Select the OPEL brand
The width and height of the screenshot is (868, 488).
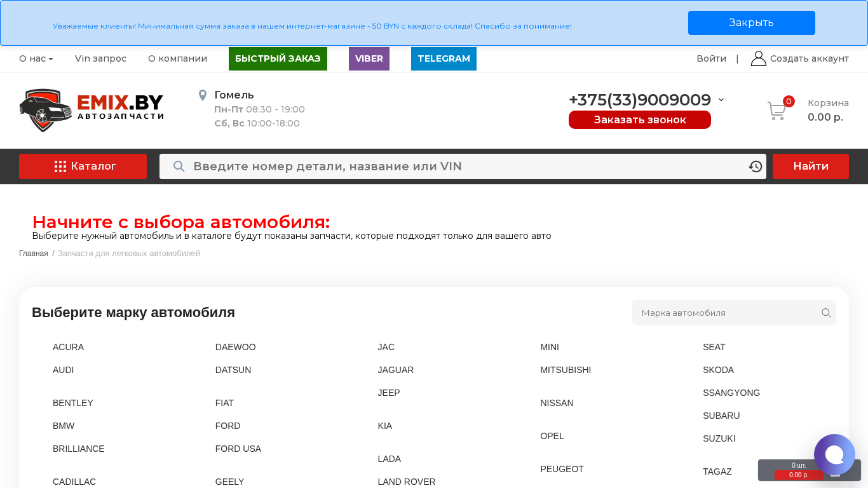[552, 436]
